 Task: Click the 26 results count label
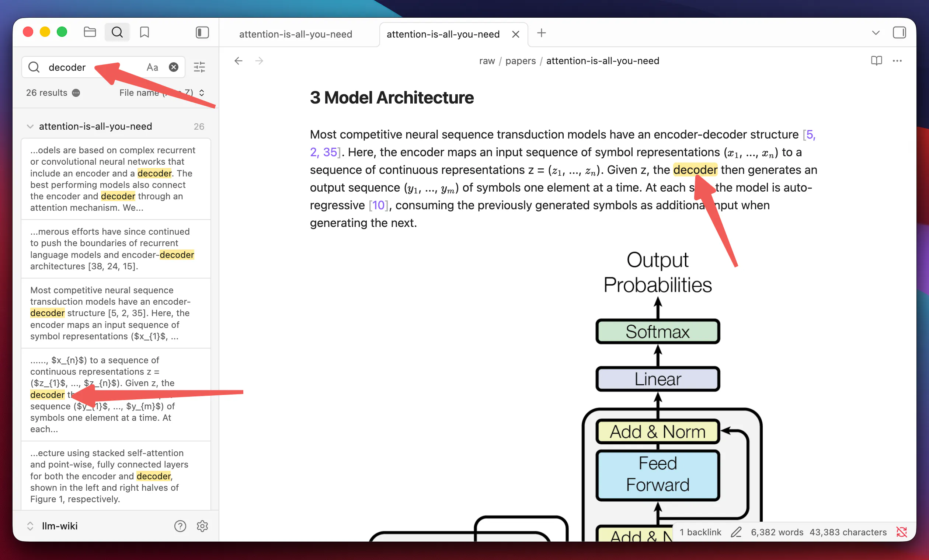[x=47, y=93]
